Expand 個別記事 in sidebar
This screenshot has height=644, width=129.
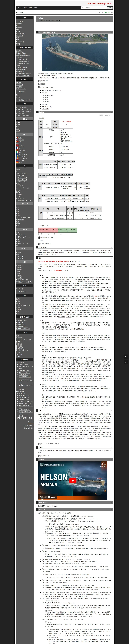pos(17,92)
